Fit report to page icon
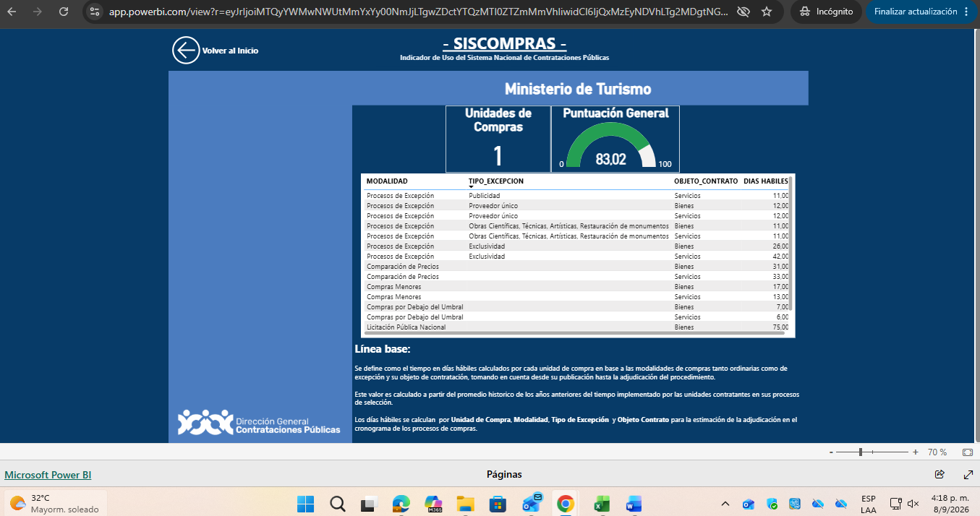 [x=968, y=452]
